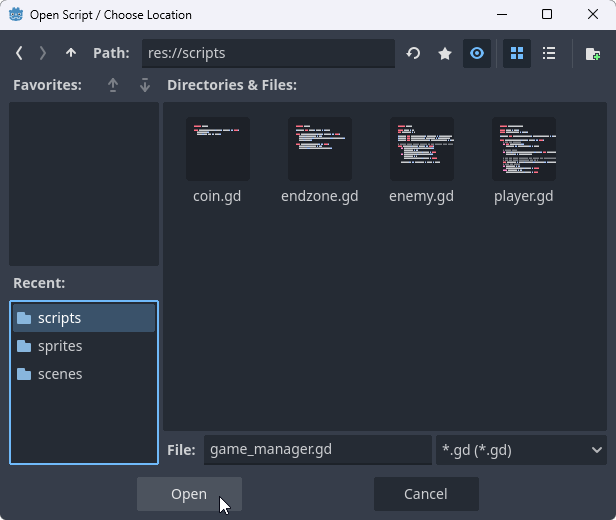
Task: Create a new folder
Action: click(592, 53)
